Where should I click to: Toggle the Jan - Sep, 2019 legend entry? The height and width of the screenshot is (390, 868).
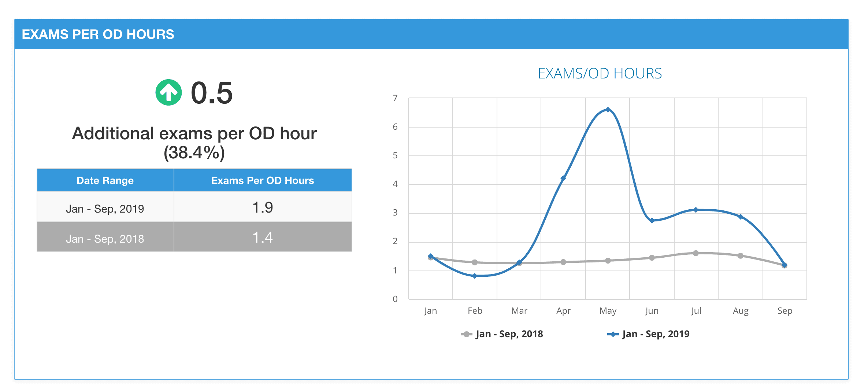[649, 334]
